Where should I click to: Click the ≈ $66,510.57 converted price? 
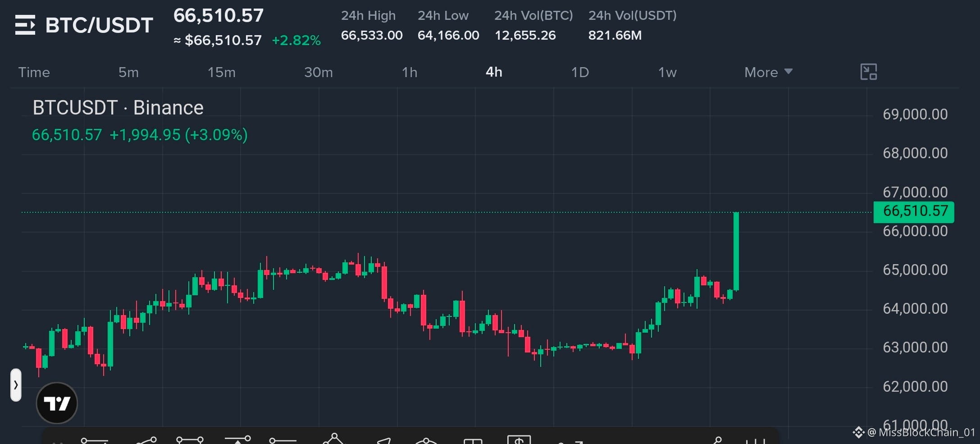(218, 41)
